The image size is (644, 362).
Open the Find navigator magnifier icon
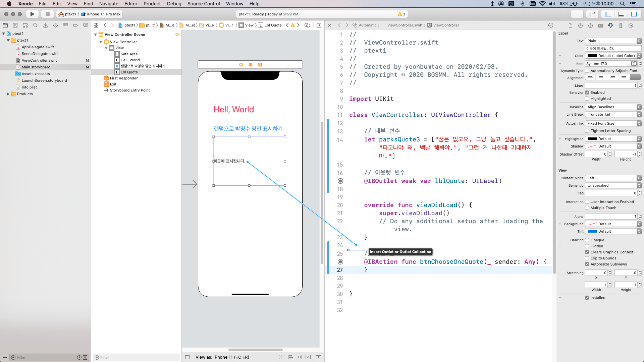[x=35, y=25]
